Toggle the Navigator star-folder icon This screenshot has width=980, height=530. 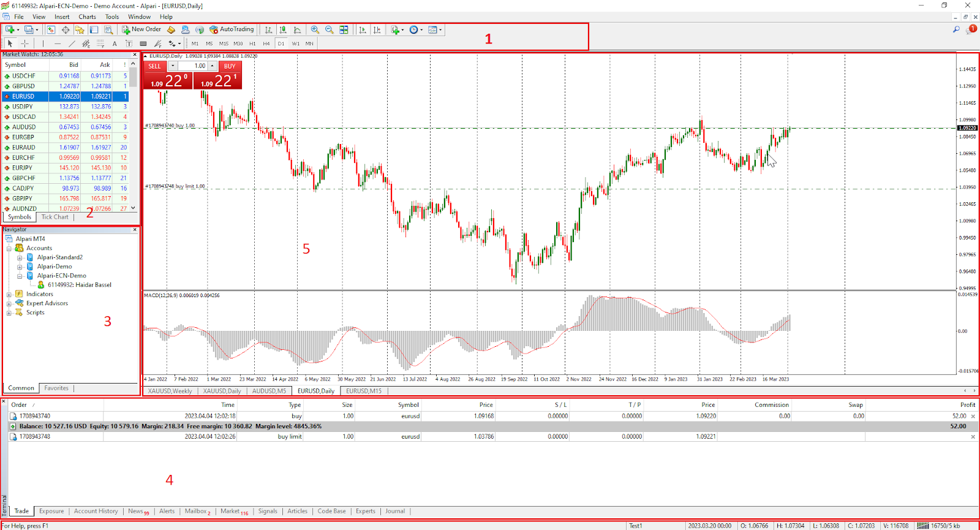pyautogui.click(x=80, y=29)
